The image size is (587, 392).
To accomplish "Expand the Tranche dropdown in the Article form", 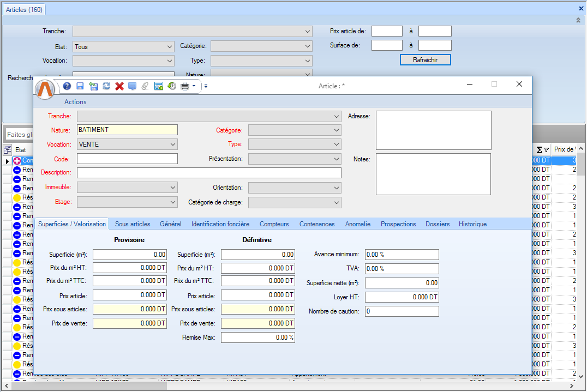I will (337, 116).
